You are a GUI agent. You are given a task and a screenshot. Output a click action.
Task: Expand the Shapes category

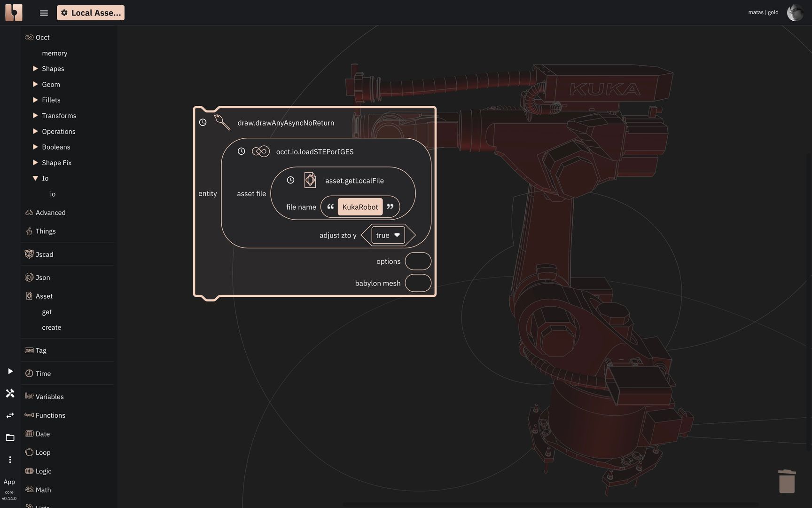(35, 69)
